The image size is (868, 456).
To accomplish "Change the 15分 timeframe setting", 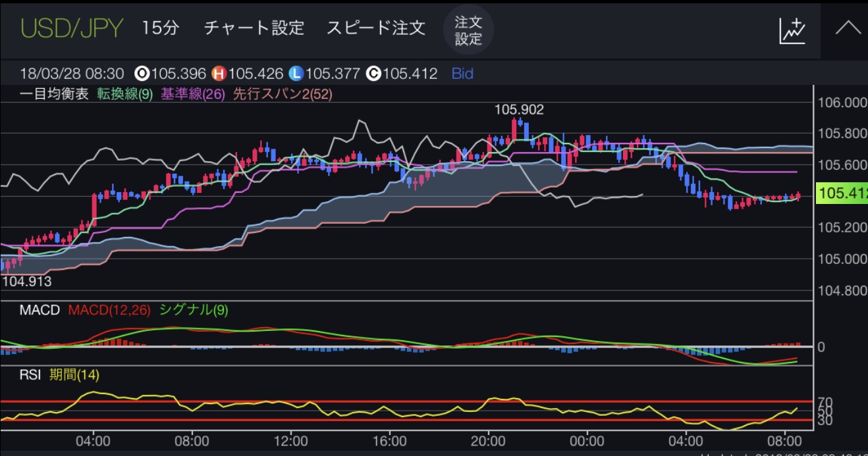I will pyautogui.click(x=160, y=28).
